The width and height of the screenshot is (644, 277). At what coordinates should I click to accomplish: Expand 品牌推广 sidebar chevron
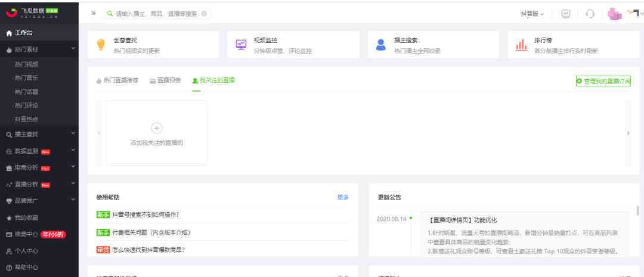click(73, 200)
